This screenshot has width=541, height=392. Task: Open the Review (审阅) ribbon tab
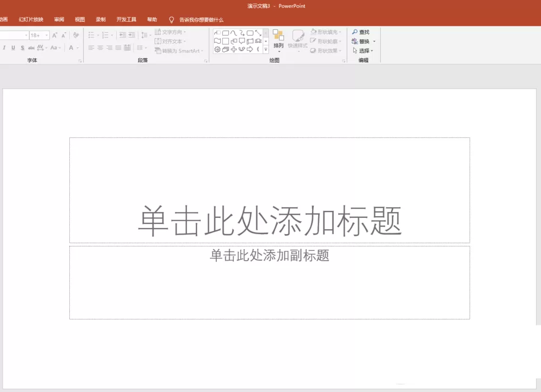[x=59, y=19]
